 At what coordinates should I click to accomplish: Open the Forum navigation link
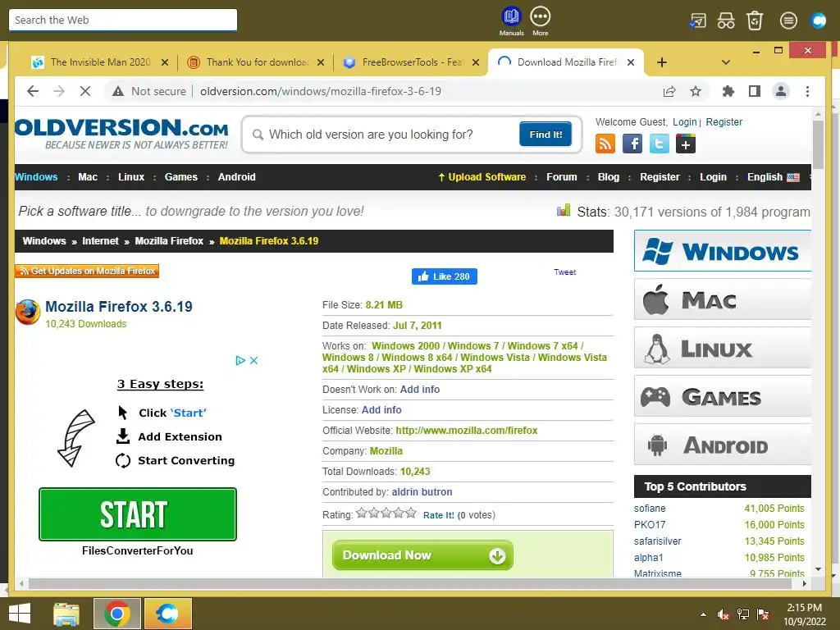(x=561, y=177)
